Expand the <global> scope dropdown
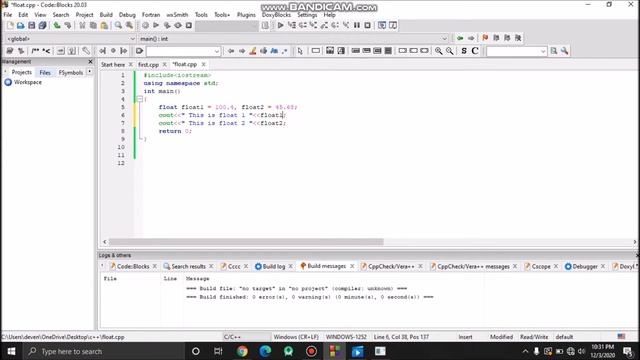 pyautogui.click(x=132, y=39)
